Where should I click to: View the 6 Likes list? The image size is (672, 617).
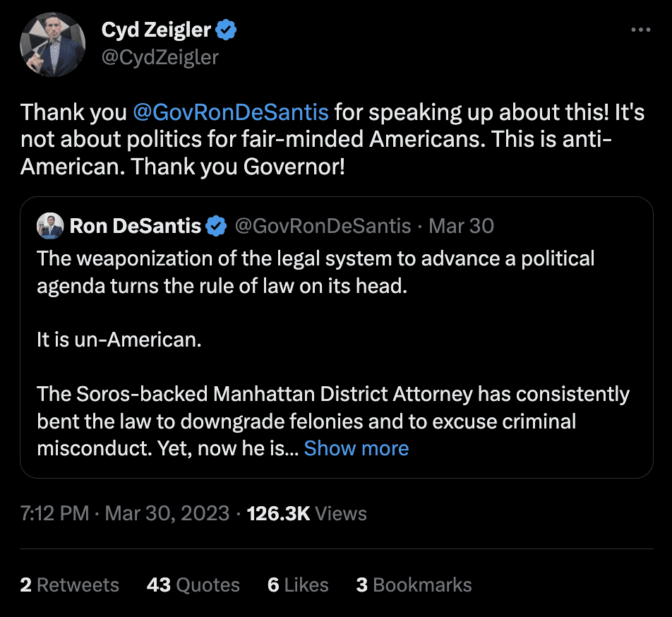pyautogui.click(x=298, y=585)
